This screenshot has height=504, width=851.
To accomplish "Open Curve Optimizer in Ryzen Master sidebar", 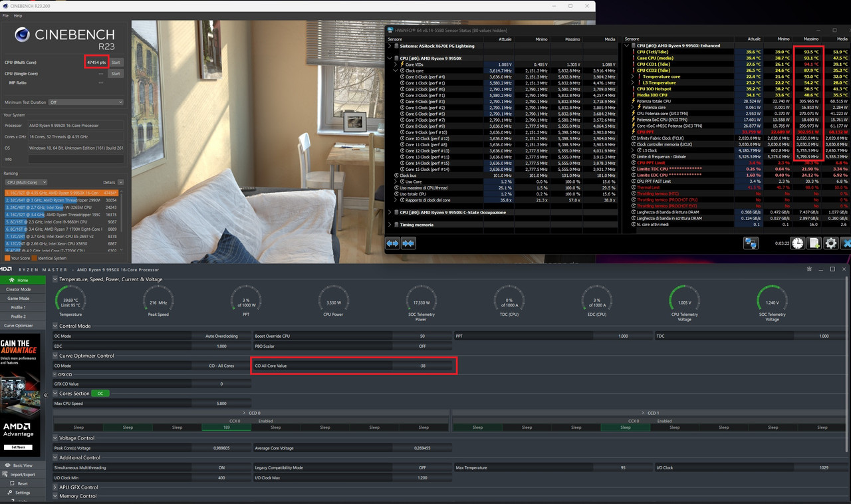I will [23, 326].
